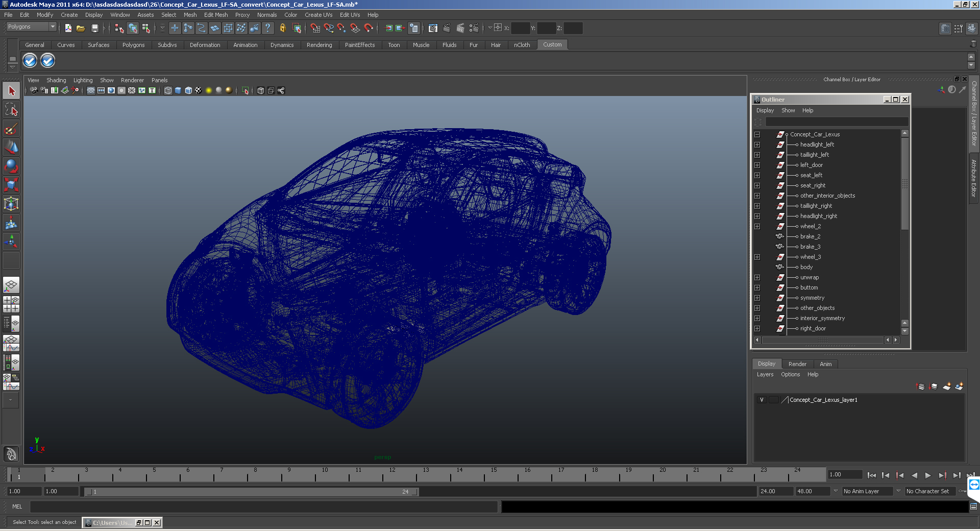Select the Lasso tool in toolbox
980x531 pixels.
click(x=11, y=110)
